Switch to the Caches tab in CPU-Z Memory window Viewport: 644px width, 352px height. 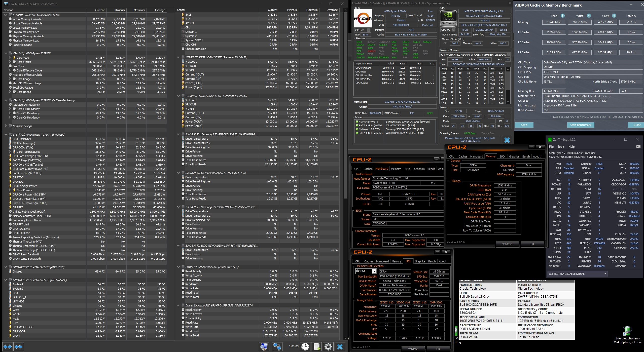tap(463, 157)
